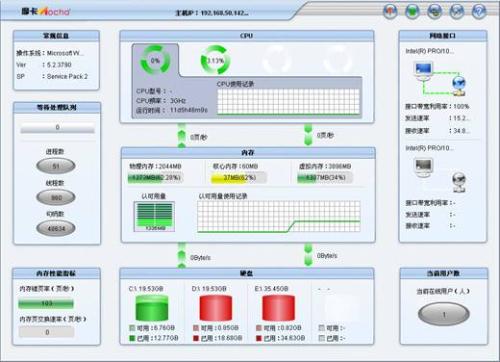Image resolution: width=500 pixels, height=362 pixels.
Task: Click the virtual memory usage bar (34%)
Action: click(x=325, y=177)
